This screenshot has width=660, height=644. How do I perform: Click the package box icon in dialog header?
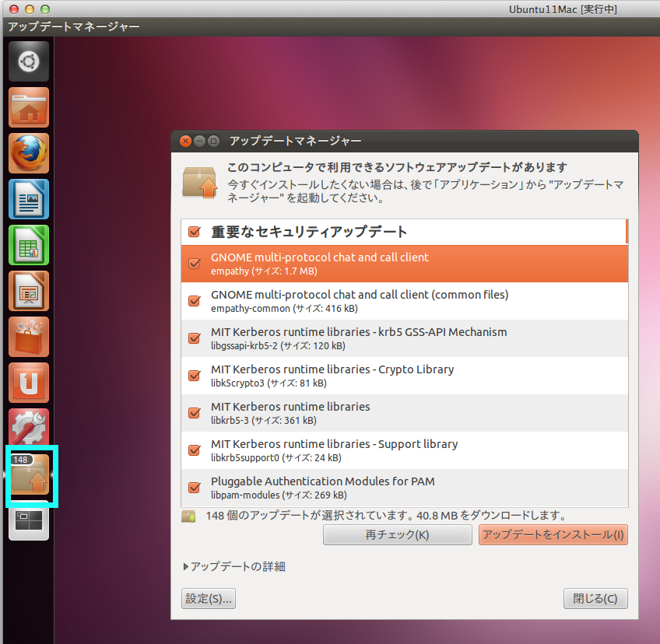coord(199,183)
